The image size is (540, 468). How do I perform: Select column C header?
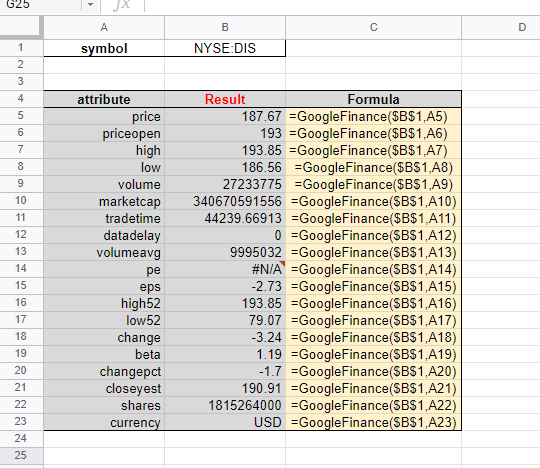pyautogui.click(x=373, y=27)
